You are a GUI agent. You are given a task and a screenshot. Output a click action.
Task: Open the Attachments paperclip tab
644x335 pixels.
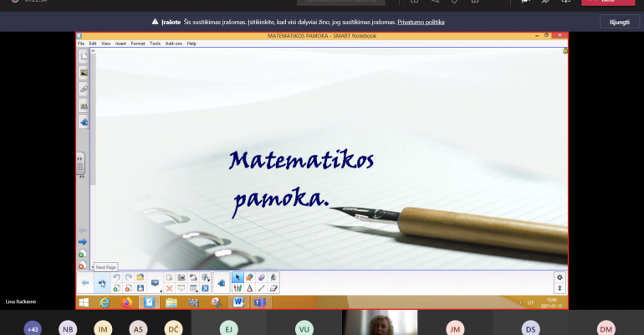84,89
